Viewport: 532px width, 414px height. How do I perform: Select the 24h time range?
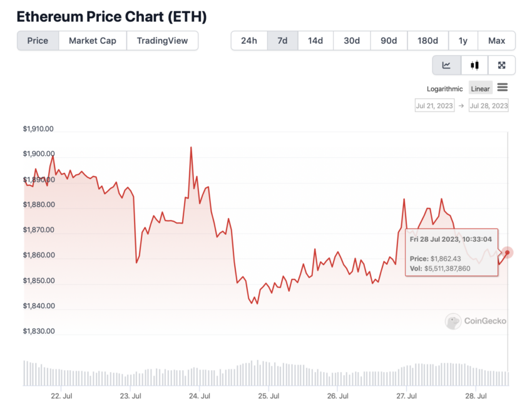coord(249,41)
